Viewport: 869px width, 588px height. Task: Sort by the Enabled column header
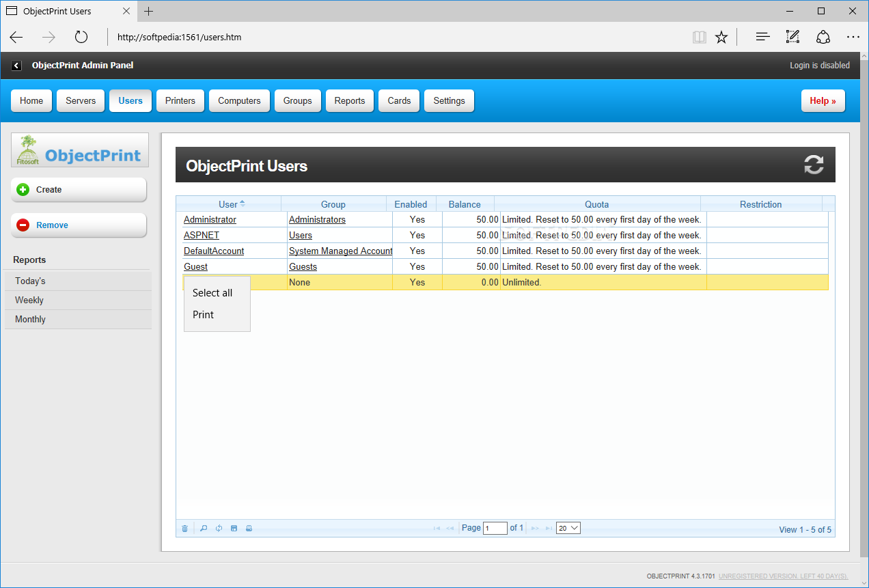(x=411, y=204)
